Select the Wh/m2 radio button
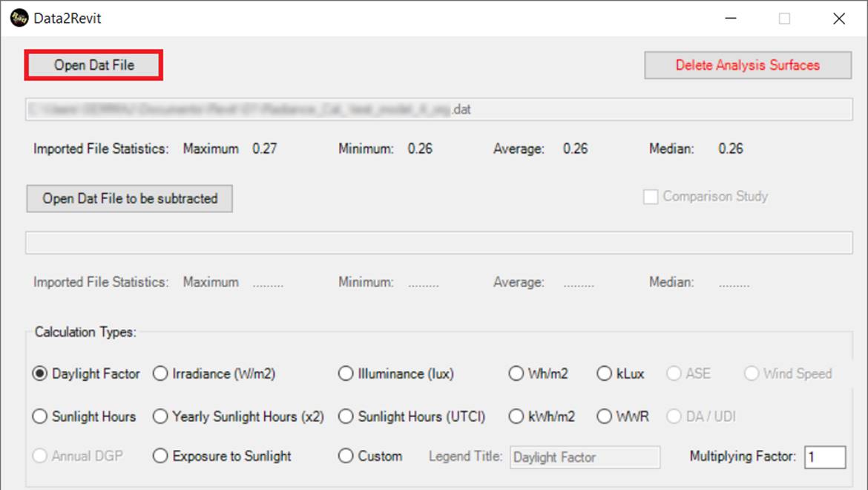The image size is (868, 490). (x=516, y=373)
